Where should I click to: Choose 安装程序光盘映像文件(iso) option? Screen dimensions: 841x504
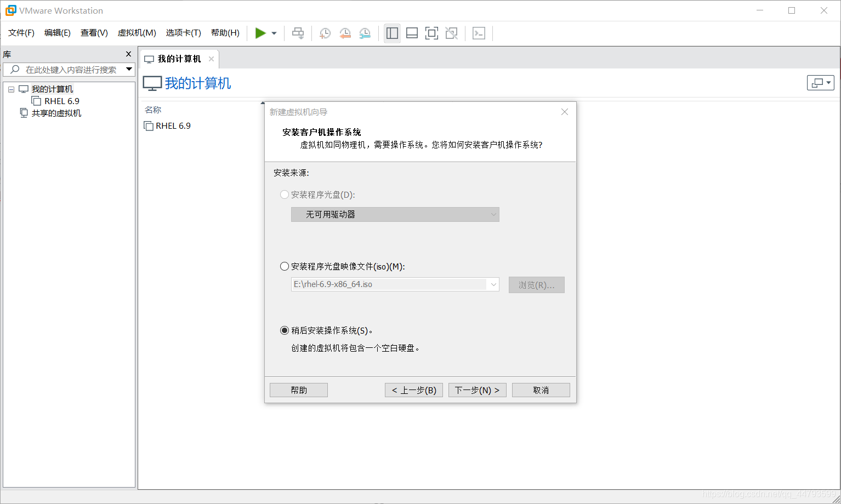[x=284, y=266]
